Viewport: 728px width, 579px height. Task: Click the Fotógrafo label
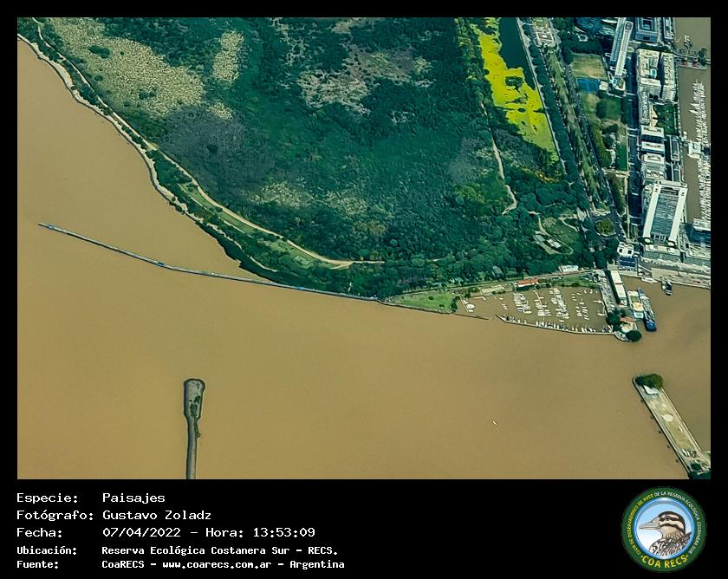point(55,515)
